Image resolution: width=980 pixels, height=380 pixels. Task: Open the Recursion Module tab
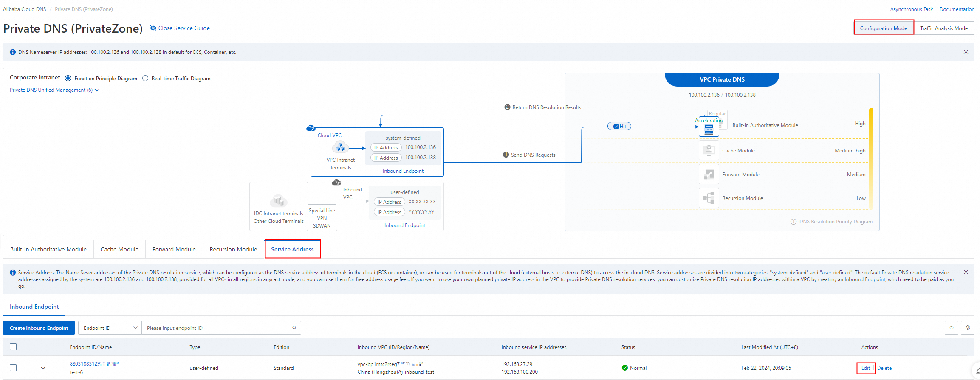coord(233,249)
